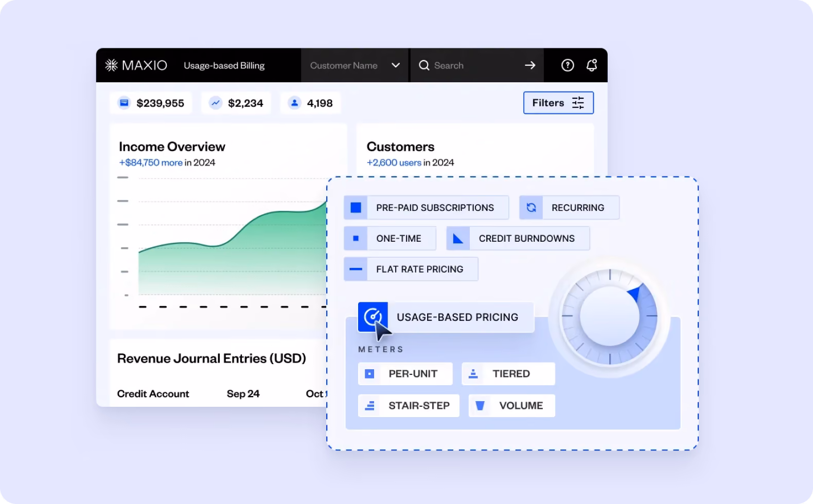Screen dimensions: 813x504
Task: Click Revenue Journal Entries (USD) heading
Action: tap(211, 358)
